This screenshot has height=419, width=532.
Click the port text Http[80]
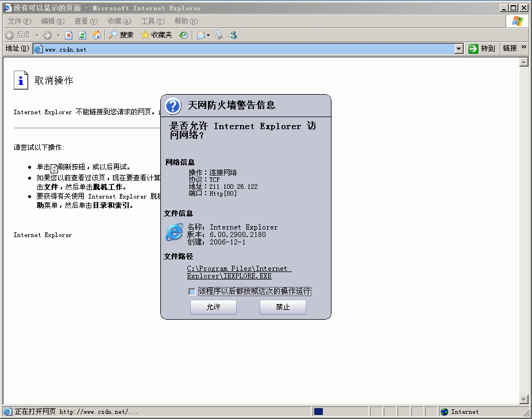tap(222, 193)
